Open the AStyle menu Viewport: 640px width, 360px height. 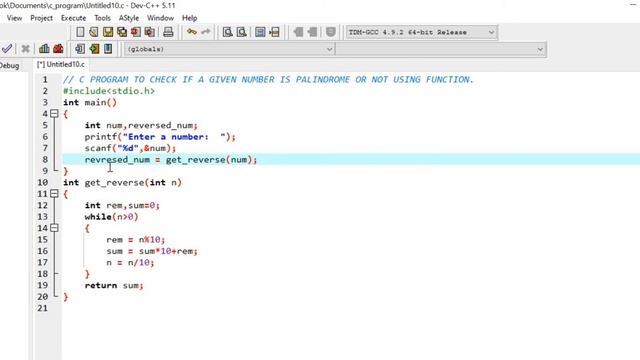(x=129, y=18)
